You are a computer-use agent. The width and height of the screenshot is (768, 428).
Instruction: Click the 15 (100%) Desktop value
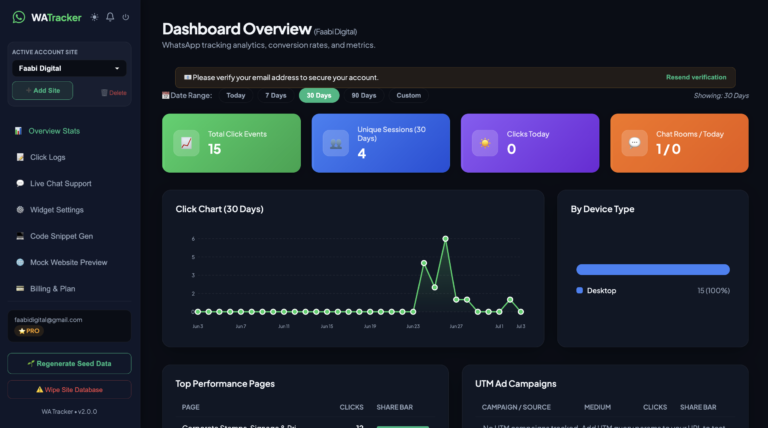point(714,290)
